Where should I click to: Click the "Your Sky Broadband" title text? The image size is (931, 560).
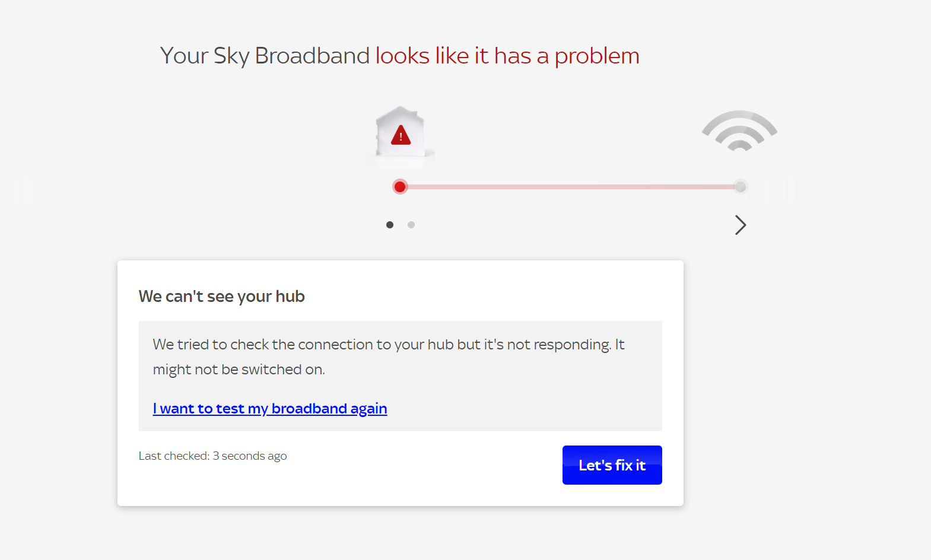point(265,56)
